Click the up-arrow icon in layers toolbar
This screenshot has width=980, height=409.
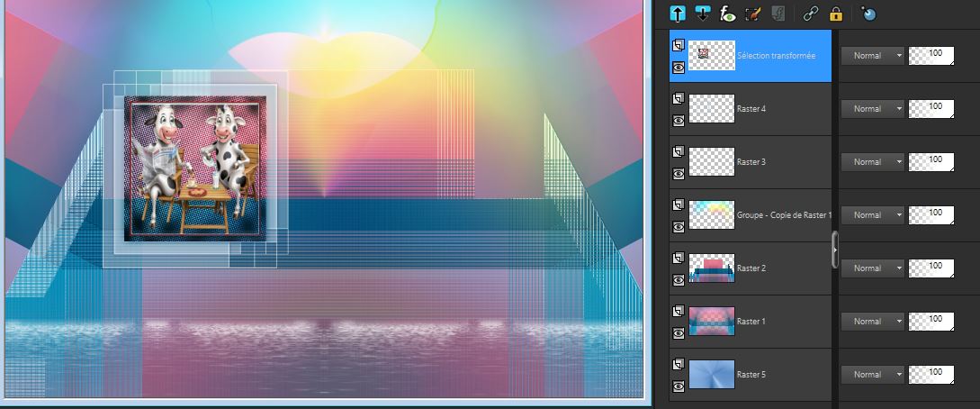[x=678, y=14]
